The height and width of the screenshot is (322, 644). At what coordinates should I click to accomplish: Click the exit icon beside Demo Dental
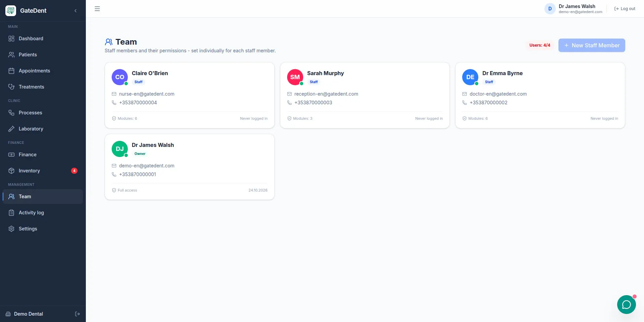(x=77, y=314)
